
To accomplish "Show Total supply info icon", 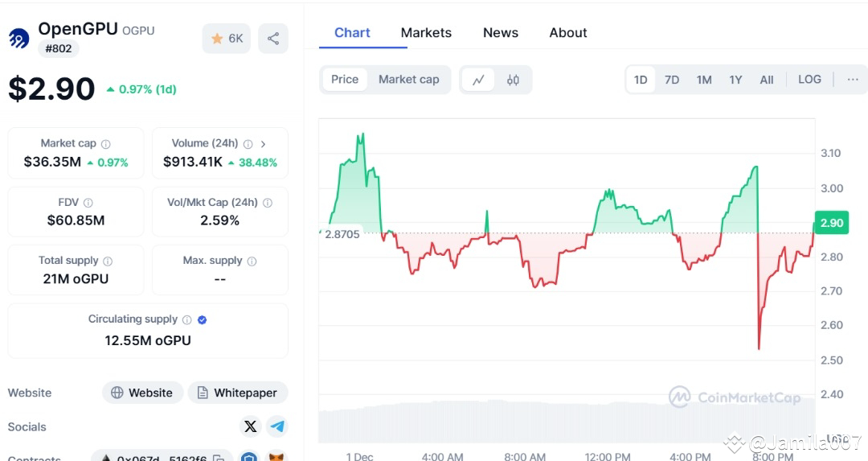I will pos(108,261).
